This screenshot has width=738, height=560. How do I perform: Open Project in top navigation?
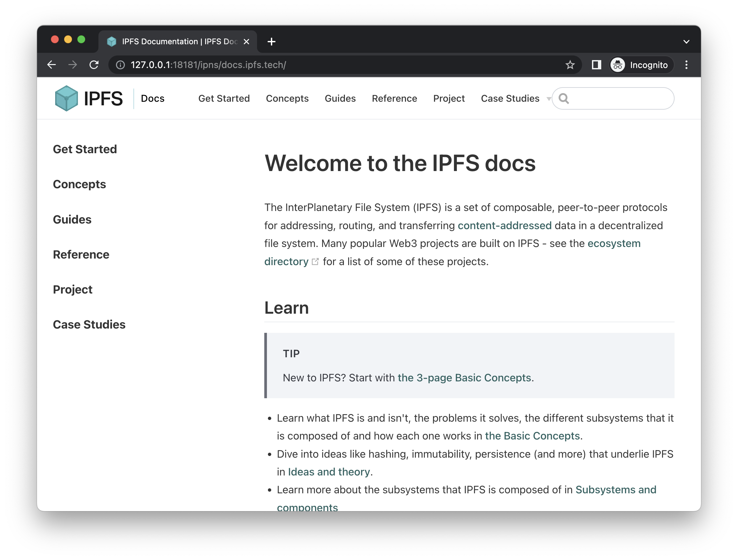[x=449, y=98]
